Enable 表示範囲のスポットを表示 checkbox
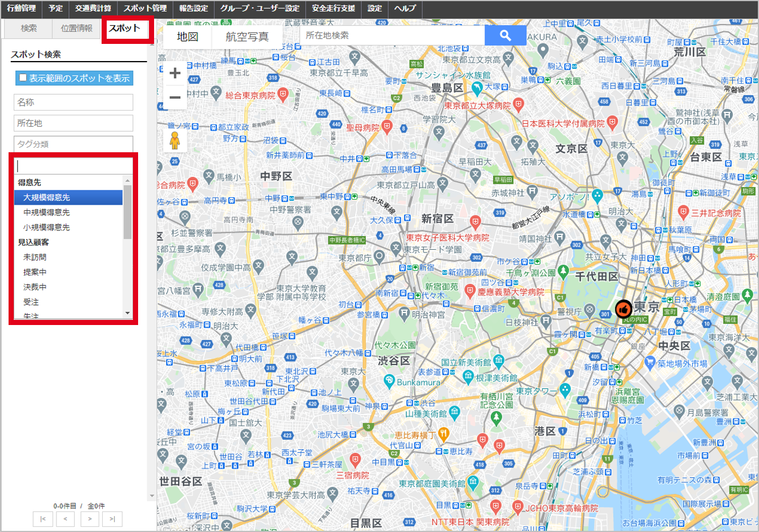The width and height of the screenshot is (759, 532). click(23, 78)
